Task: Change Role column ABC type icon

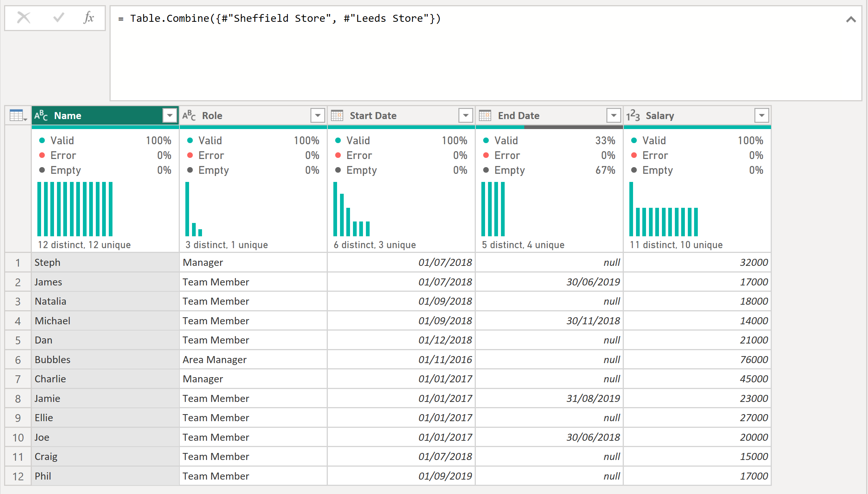Action: [189, 116]
